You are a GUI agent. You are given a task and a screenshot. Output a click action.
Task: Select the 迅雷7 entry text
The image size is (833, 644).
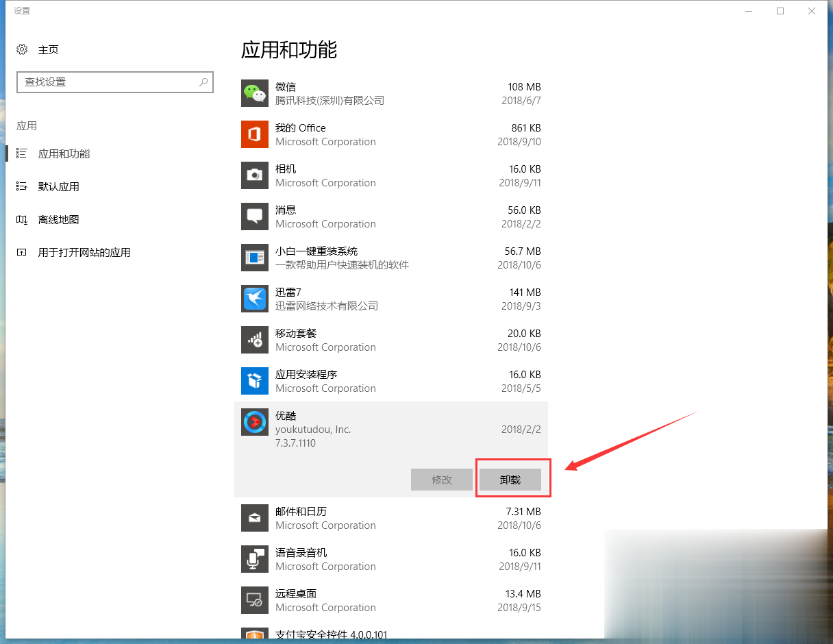(x=288, y=292)
